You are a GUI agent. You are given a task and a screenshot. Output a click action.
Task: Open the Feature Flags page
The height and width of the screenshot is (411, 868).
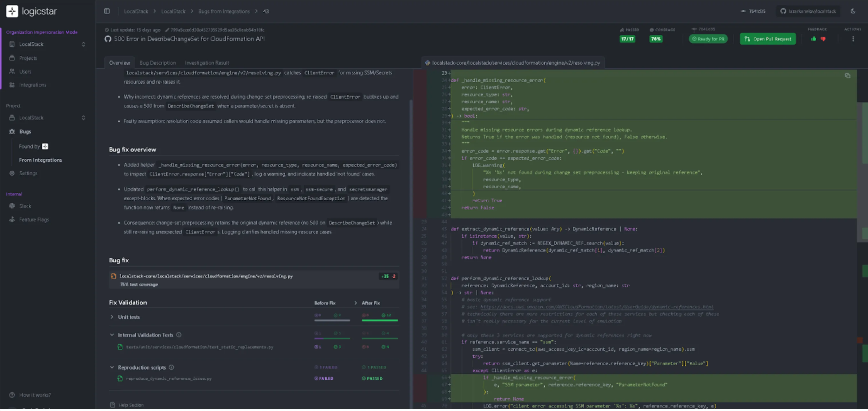click(33, 219)
